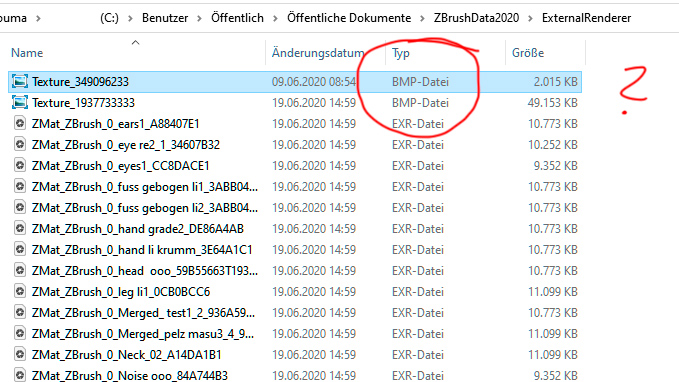The width and height of the screenshot is (679, 382).
Task: Select the file Texture_349096233
Action: pos(80,81)
